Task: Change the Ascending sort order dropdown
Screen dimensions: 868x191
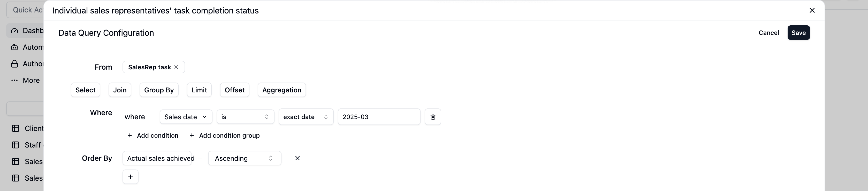Action: click(244, 158)
